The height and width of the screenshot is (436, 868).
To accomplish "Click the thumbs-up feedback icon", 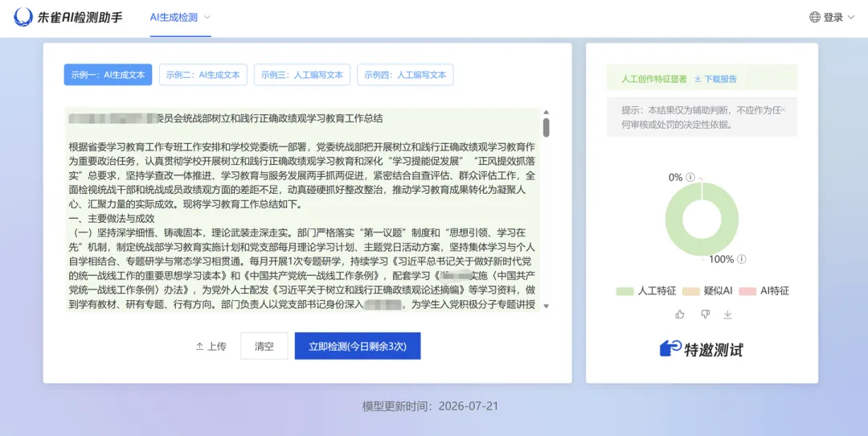I will point(680,314).
